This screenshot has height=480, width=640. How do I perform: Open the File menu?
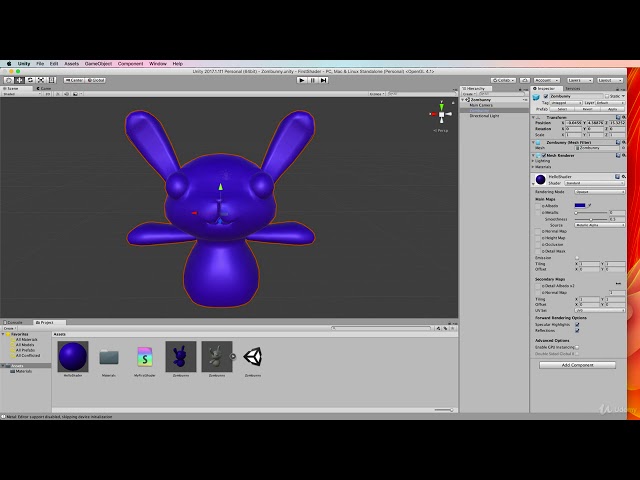(40, 64)
